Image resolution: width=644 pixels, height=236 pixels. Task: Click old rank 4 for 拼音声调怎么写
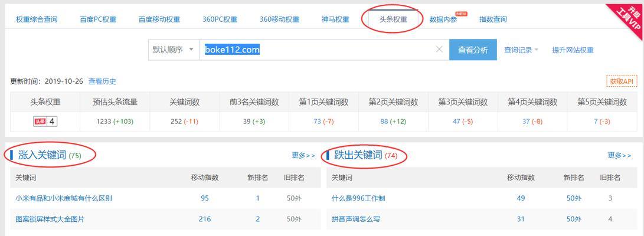tap(610, 219)
